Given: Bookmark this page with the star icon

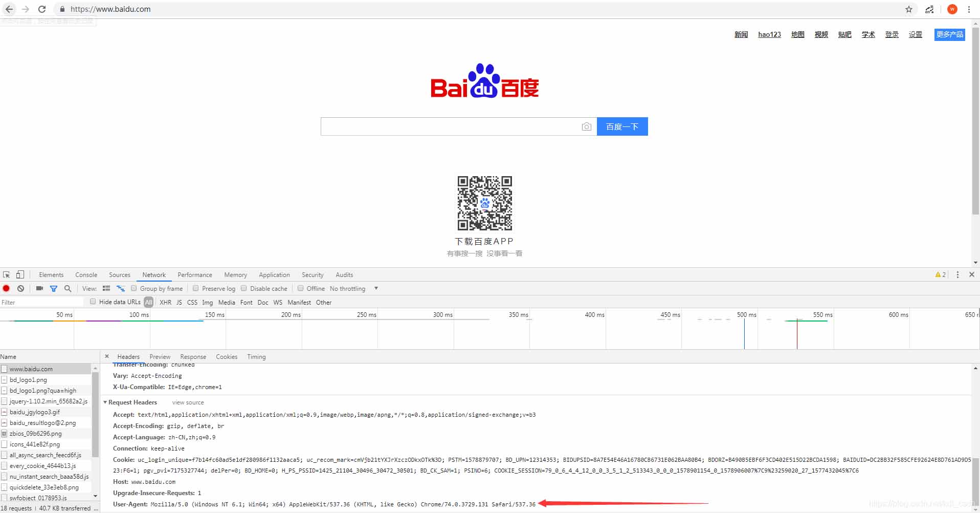Looking at the screenshot, I should click(x=908, y=9).
